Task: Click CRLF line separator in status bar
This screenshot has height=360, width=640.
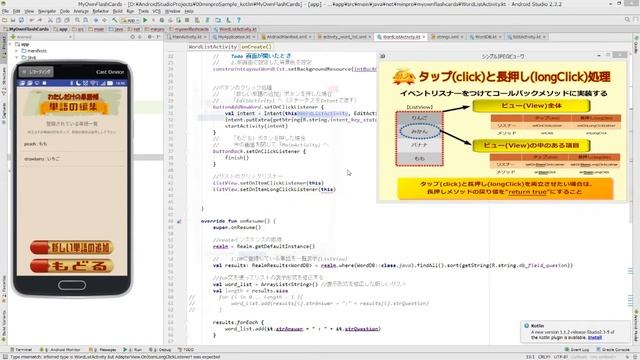Action: (544, 357)
